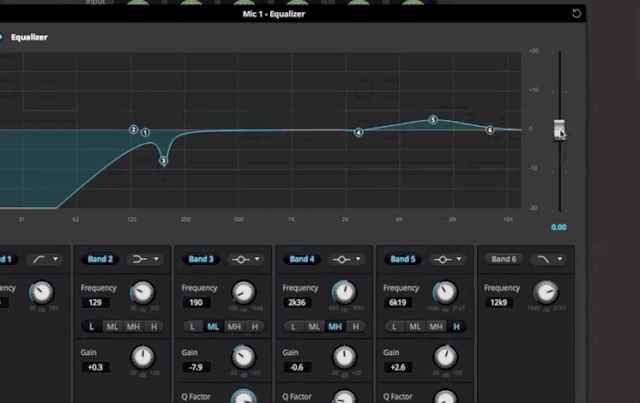Viewport: 640px width, 403px height.
Task: Set Band 4 range to ML
Action: point(314,327)
